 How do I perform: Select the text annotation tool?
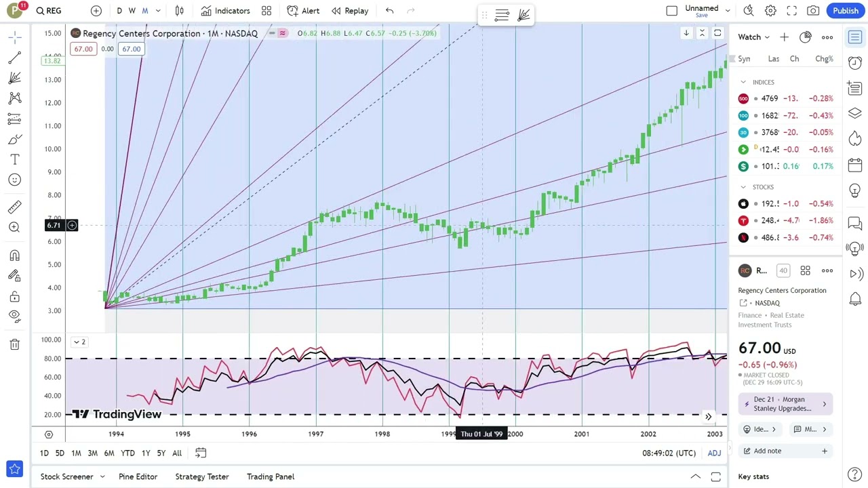(15, 160)
